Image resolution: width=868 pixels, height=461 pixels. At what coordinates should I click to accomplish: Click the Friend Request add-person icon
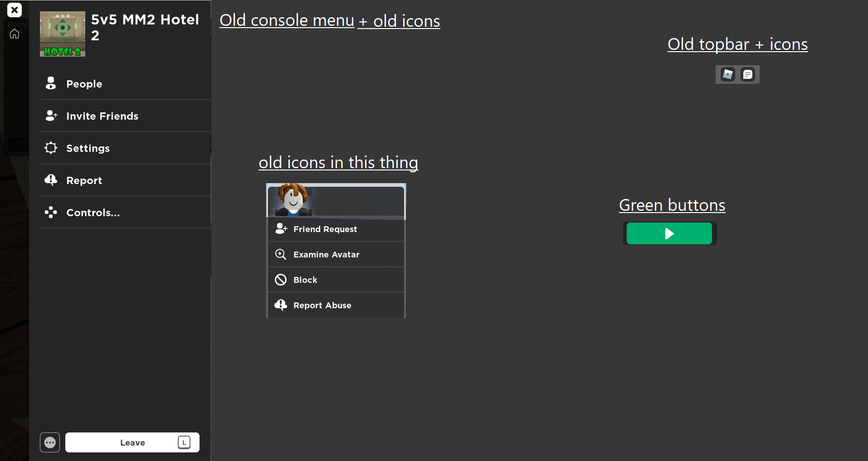[x=281, y=228]
